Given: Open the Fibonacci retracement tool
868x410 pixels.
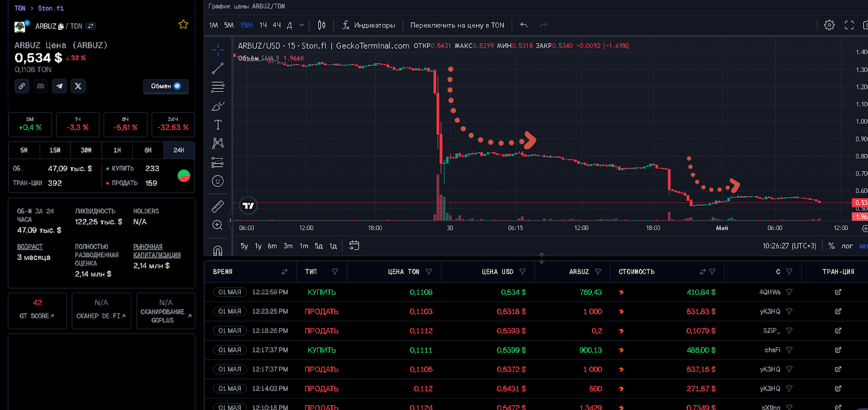Looking at the screenshot, I should click(218, 87).
